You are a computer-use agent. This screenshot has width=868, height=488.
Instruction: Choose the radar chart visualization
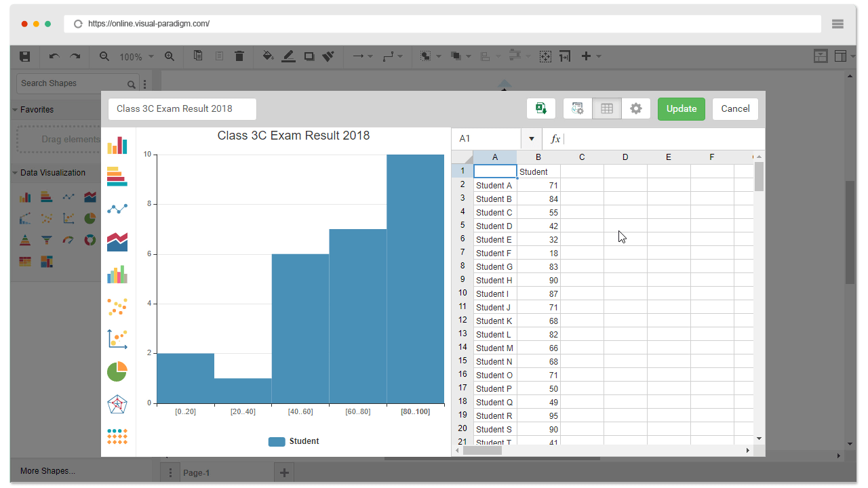tap(117, 403)
